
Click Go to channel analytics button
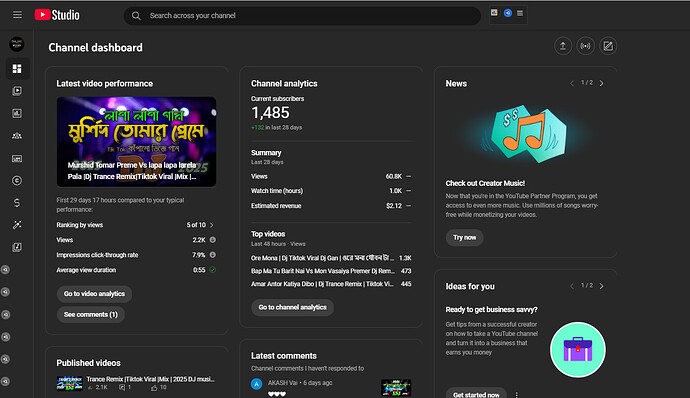coord(293,307)
